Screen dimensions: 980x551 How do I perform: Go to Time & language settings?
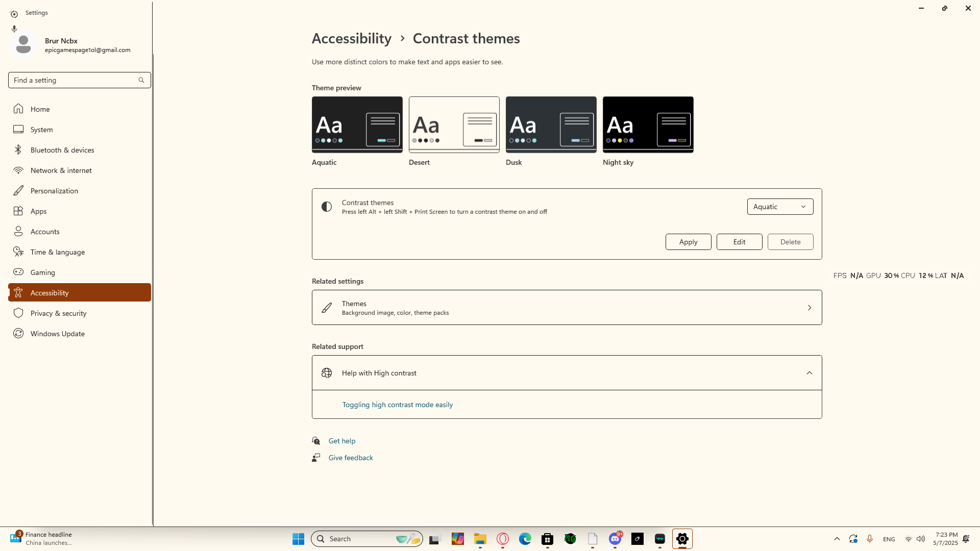tap(57, 252)
